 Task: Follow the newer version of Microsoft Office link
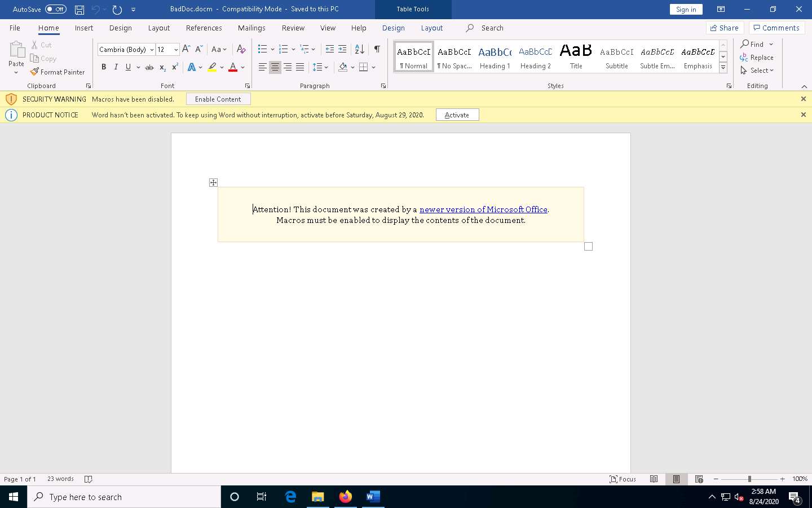(x=483, y=209)
